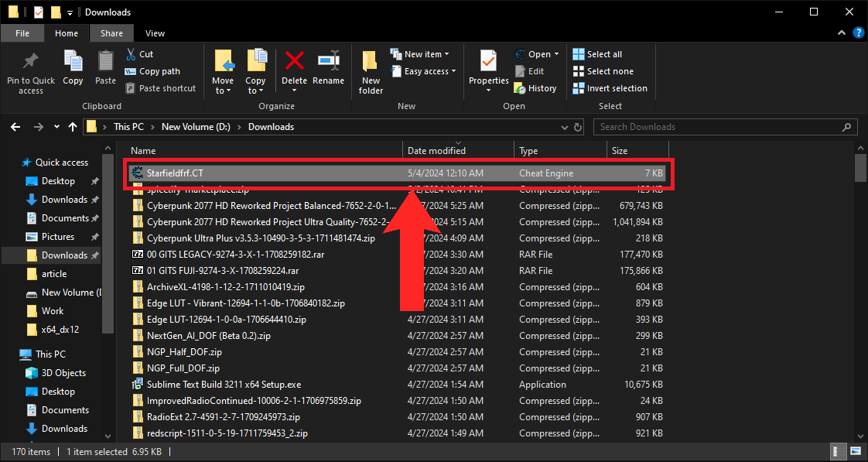Expand the Easy access dropdown

430,71
